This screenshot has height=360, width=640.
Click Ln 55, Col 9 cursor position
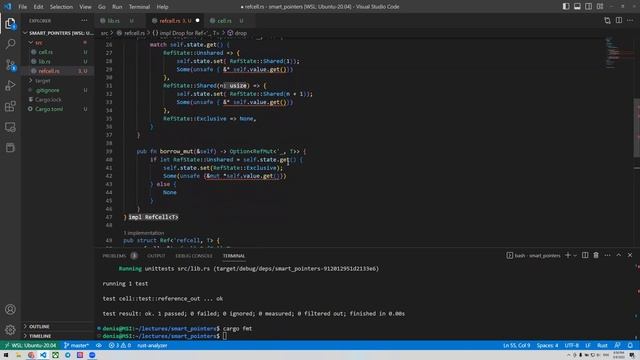point(516,345)
